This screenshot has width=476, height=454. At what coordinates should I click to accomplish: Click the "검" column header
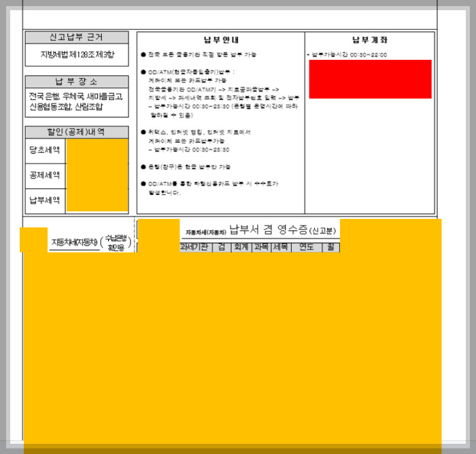coord(222,247)
